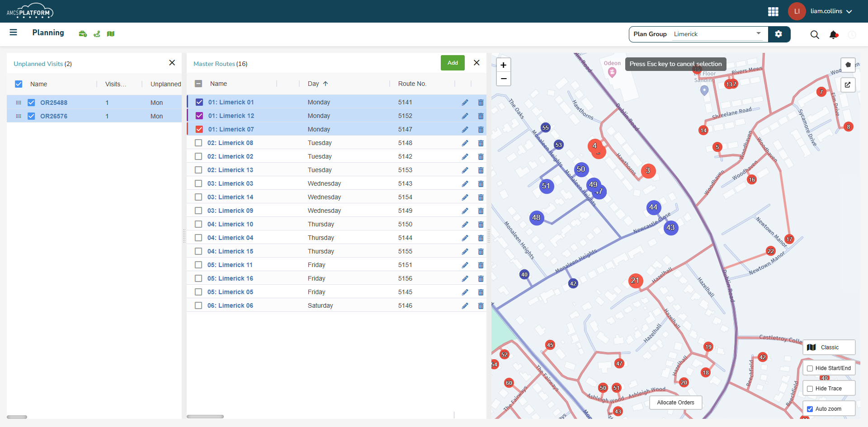
Task: Delete route 01: Limerick 12
Action: 481,116
